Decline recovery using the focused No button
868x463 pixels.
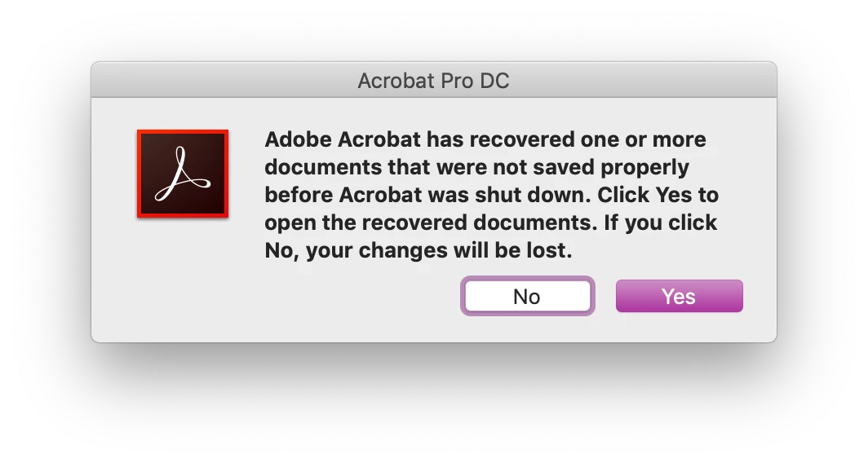pyautogui.click(x=528, y=296)
